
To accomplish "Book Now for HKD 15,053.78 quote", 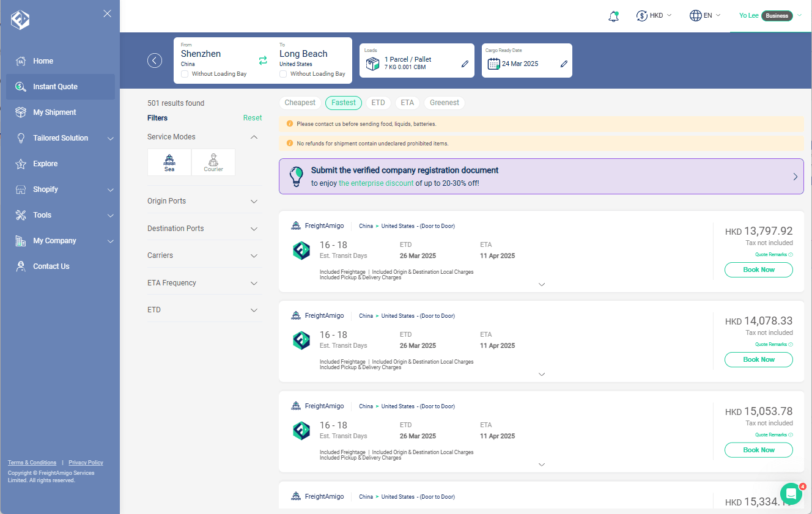I will pos(759,450).
